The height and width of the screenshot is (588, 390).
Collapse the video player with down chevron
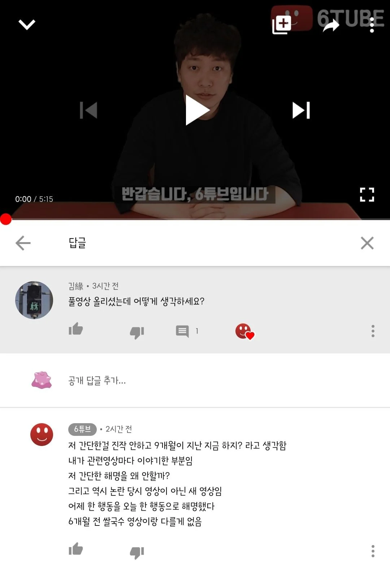coord(27,25)
